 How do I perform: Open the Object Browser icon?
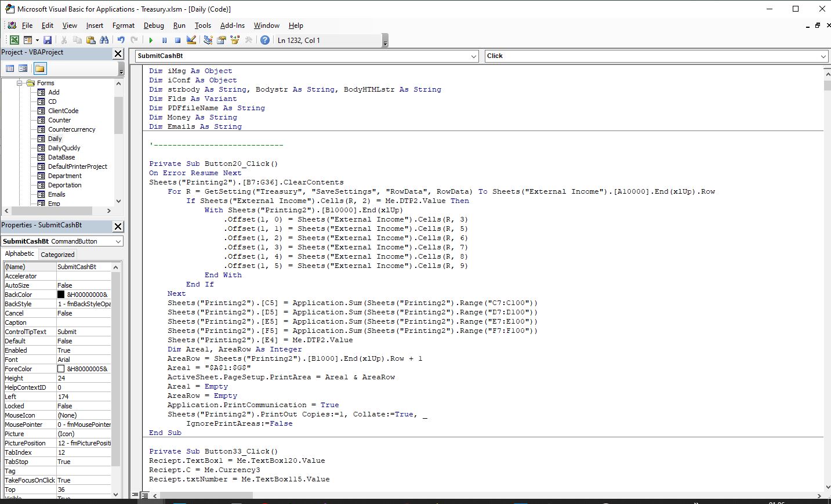[235, 40]
